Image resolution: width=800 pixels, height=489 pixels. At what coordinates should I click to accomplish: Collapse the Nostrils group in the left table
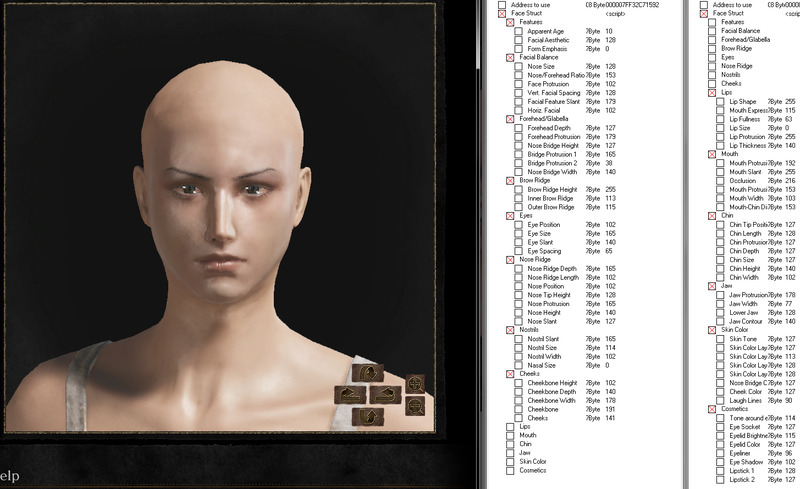510,330
